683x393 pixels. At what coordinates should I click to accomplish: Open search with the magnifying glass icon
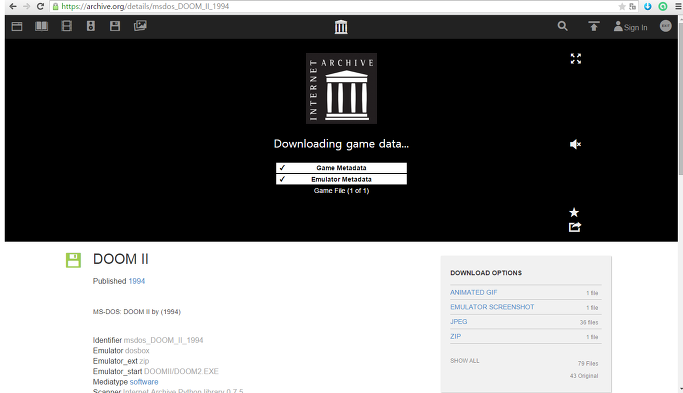(x=562, y=26)
